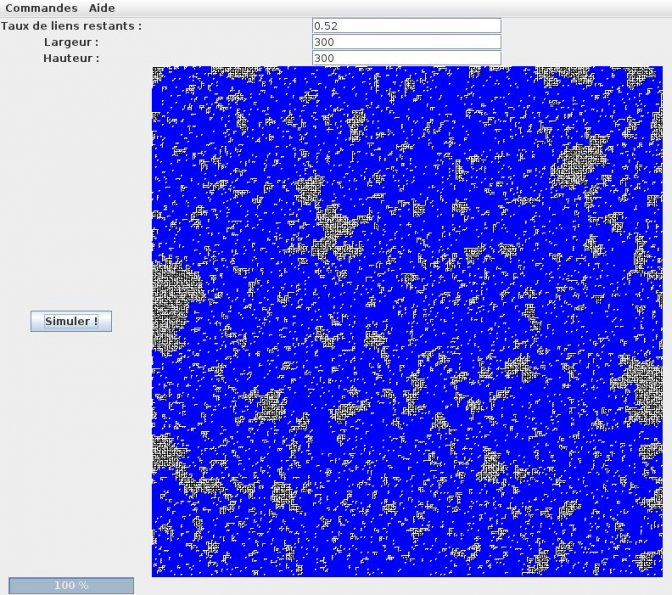Click the 'Hauteur :' label
The height and width of the screenshot is (595, 672).
pyautogui.click(x=71, y=58)
